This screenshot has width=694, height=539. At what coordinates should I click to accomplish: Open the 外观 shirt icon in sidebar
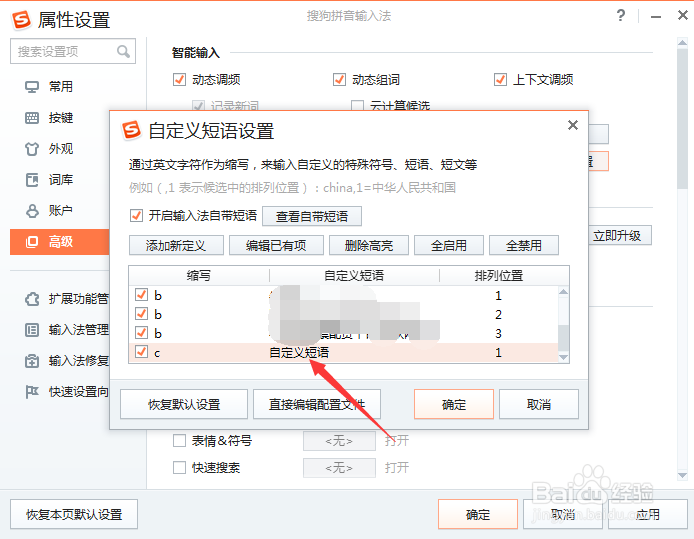point(32,149)
